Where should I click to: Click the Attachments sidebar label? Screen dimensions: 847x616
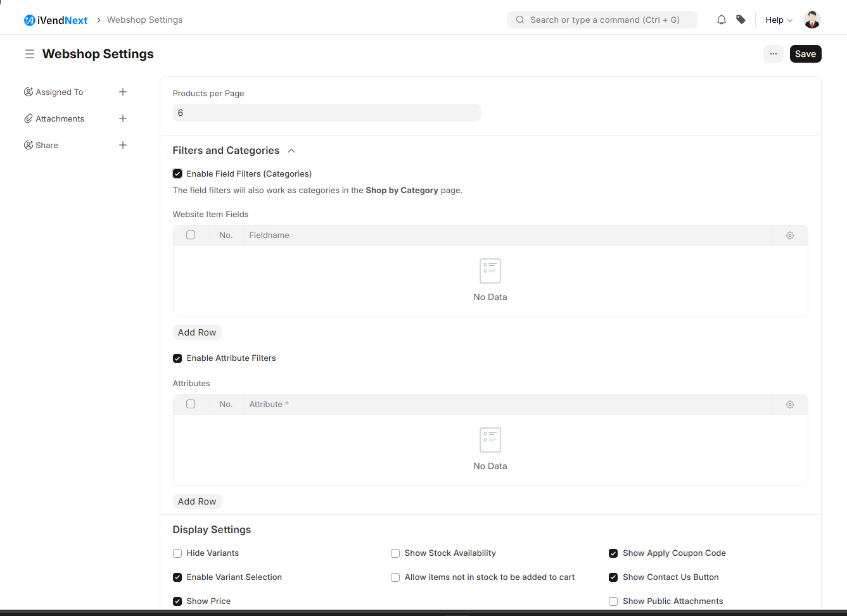(60, 118)
